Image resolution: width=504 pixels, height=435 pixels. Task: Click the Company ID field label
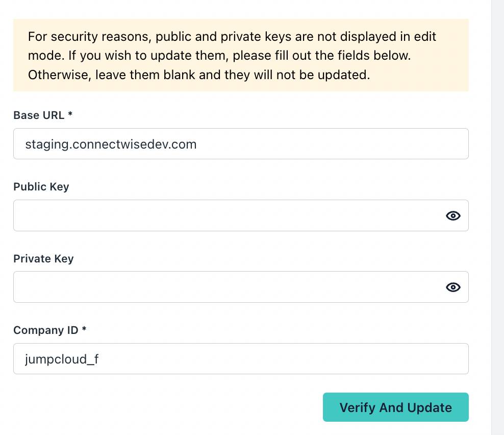[46, 330]
